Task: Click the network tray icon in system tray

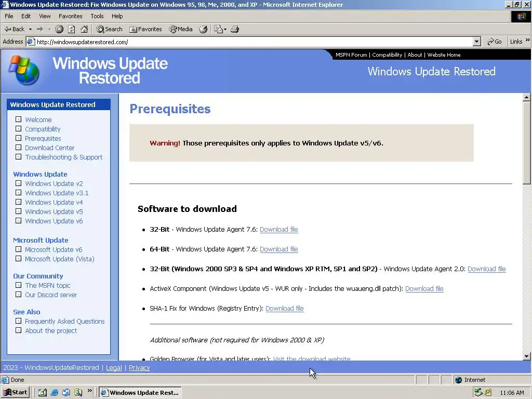Action: 478,392
